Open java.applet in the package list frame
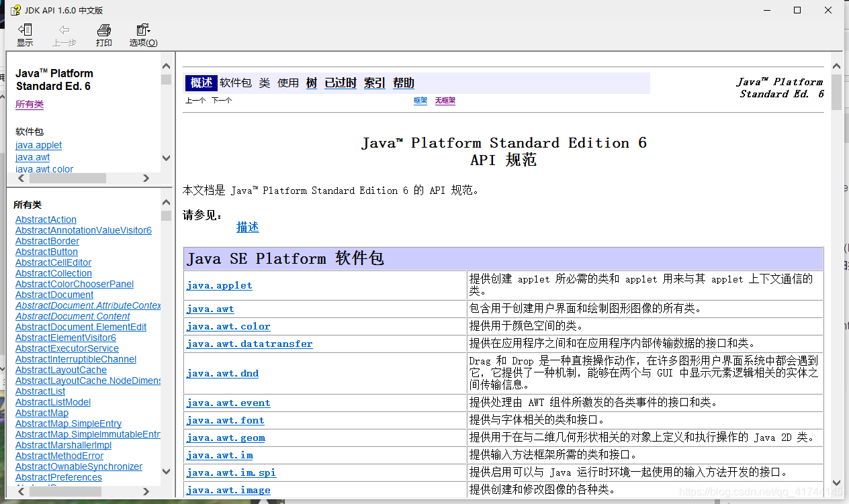This screenshot has height=504, width=849. coord(38,145)
